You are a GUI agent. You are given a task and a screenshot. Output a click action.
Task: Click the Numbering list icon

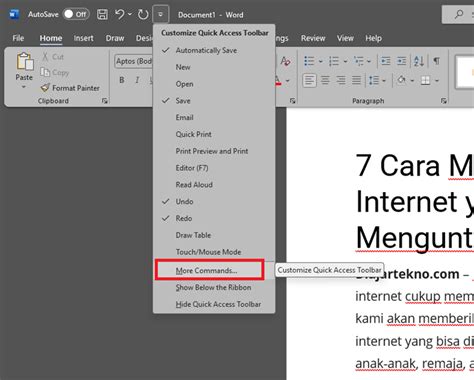coord(334,61)
